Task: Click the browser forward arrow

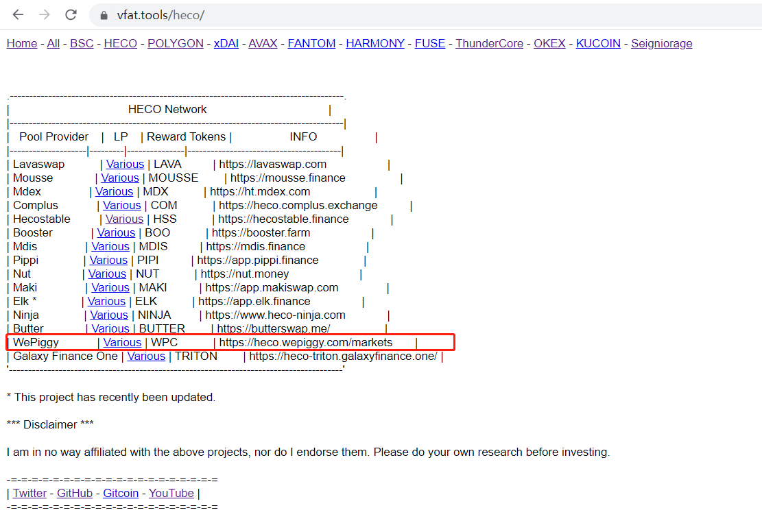Action: (44, 14)
